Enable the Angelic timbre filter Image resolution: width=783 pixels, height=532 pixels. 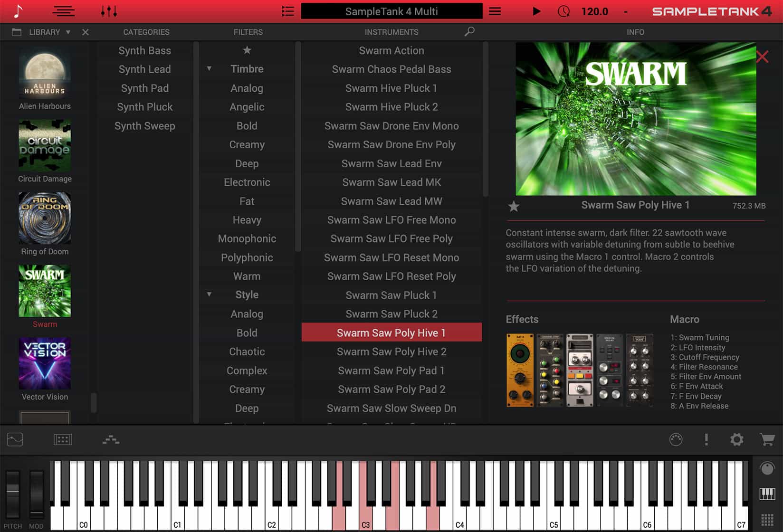tap(247, 107)
